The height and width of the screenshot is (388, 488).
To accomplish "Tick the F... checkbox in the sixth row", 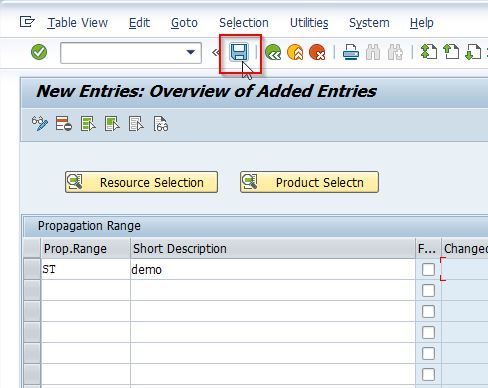I will pos(428,374).
